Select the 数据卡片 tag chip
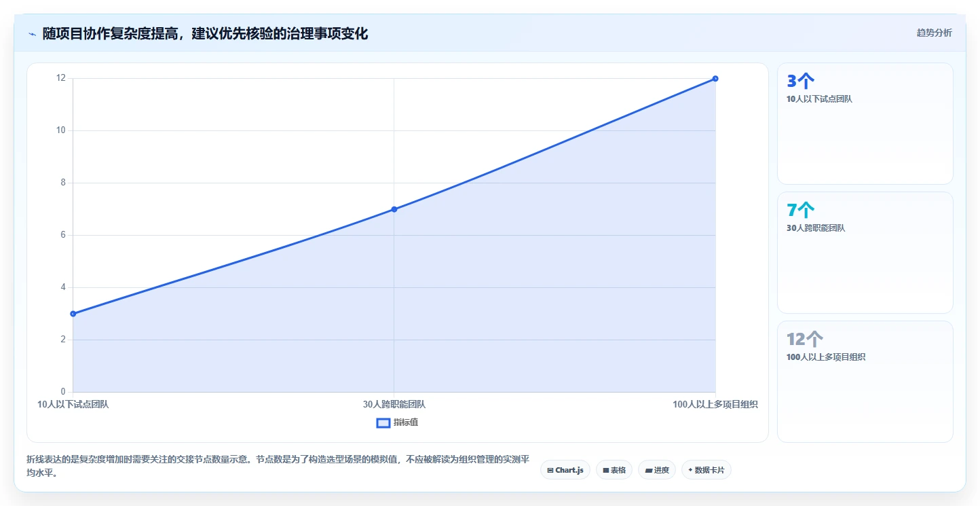The height and width of the screenshot is (506, 980). (x=706, y=470)
